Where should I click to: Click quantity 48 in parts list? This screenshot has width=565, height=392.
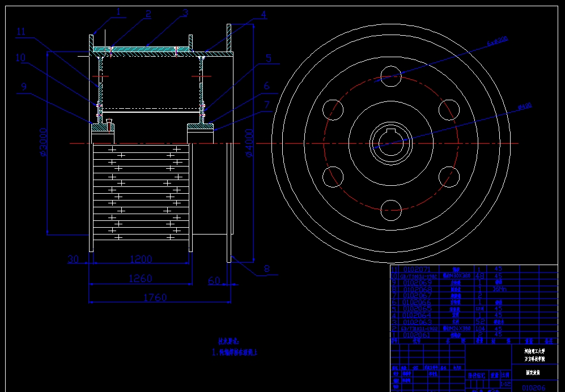481,276
